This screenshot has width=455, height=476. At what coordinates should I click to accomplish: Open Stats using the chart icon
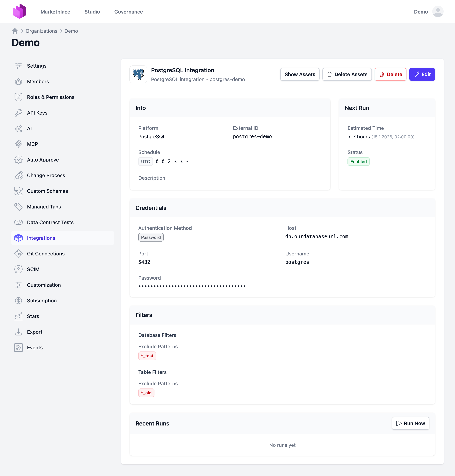tap(19, 316)
